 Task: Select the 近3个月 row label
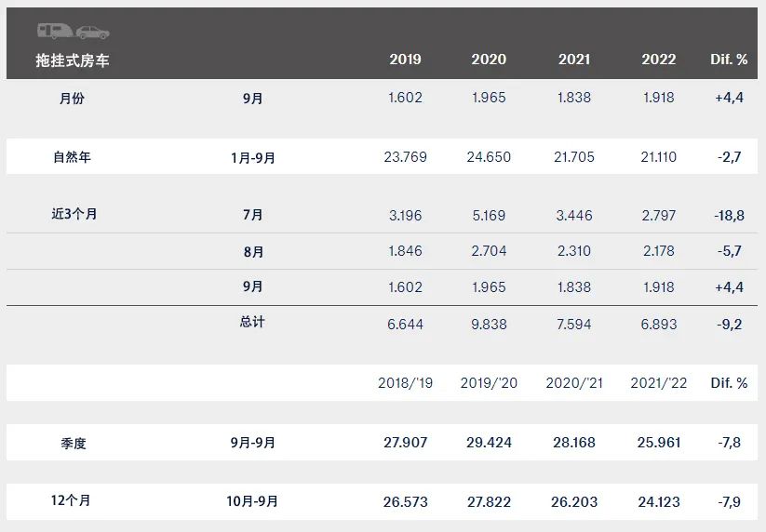(x=74, y=214)
